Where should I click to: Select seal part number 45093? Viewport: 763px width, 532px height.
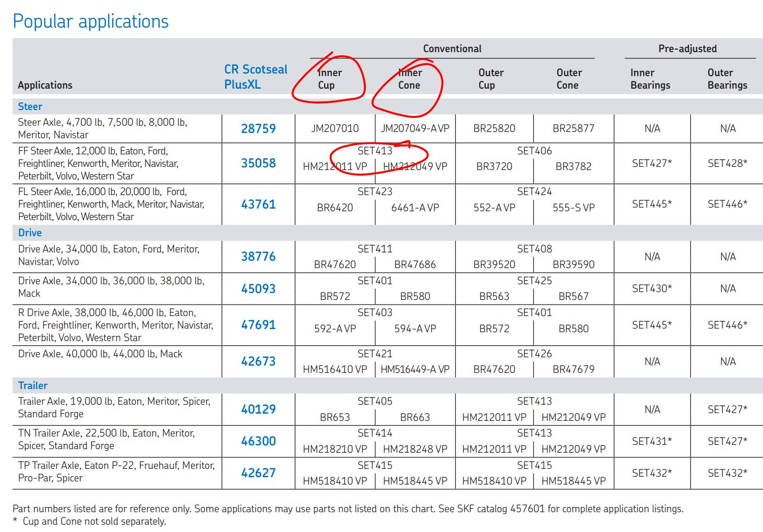[258, 289]
